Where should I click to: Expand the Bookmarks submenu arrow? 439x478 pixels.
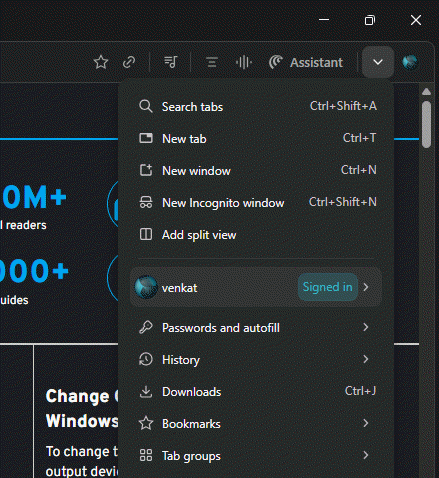pyautogui.click(x=366, y=423)
